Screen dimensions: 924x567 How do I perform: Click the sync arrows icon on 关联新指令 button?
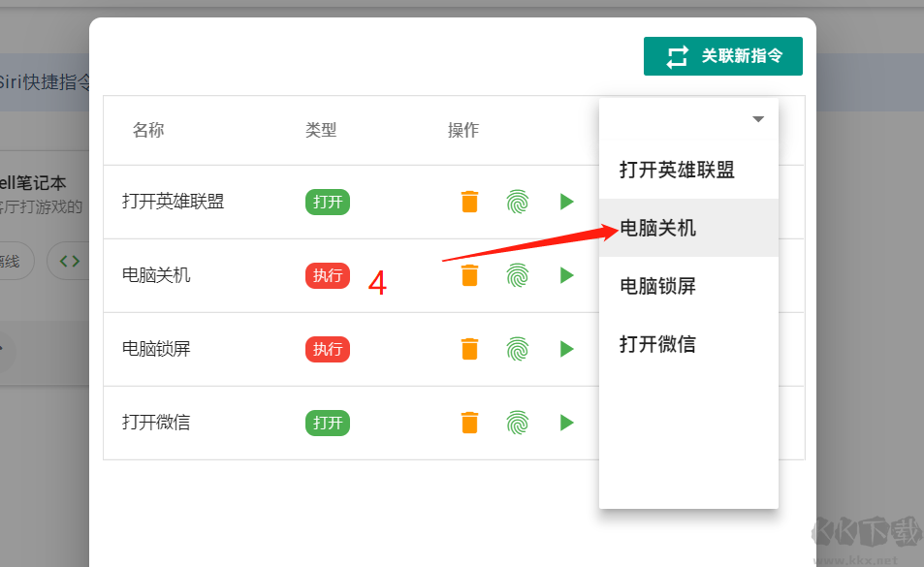676,56
